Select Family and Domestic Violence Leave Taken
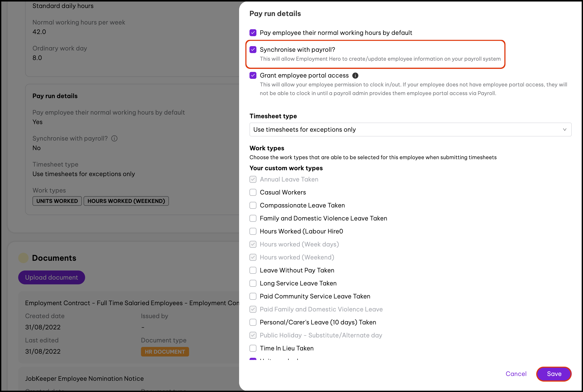This screenshot has width=583, height=392. click(x=253, y=218)
